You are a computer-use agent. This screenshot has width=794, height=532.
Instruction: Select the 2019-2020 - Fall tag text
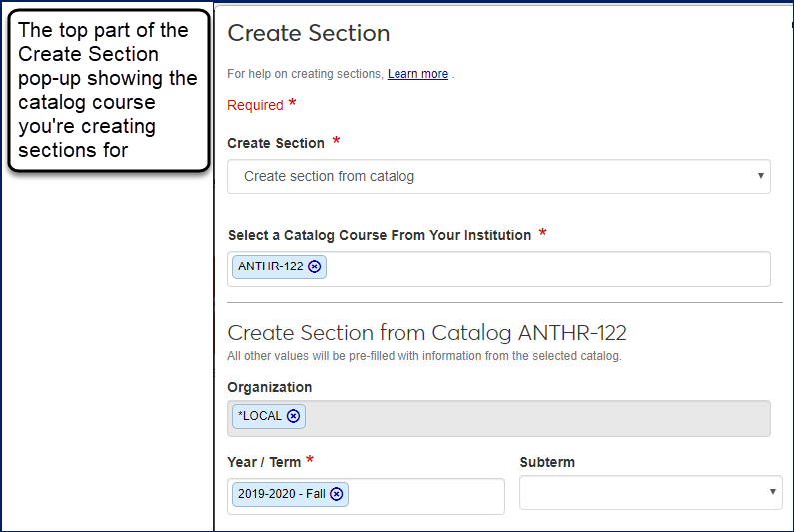(281, 494)
